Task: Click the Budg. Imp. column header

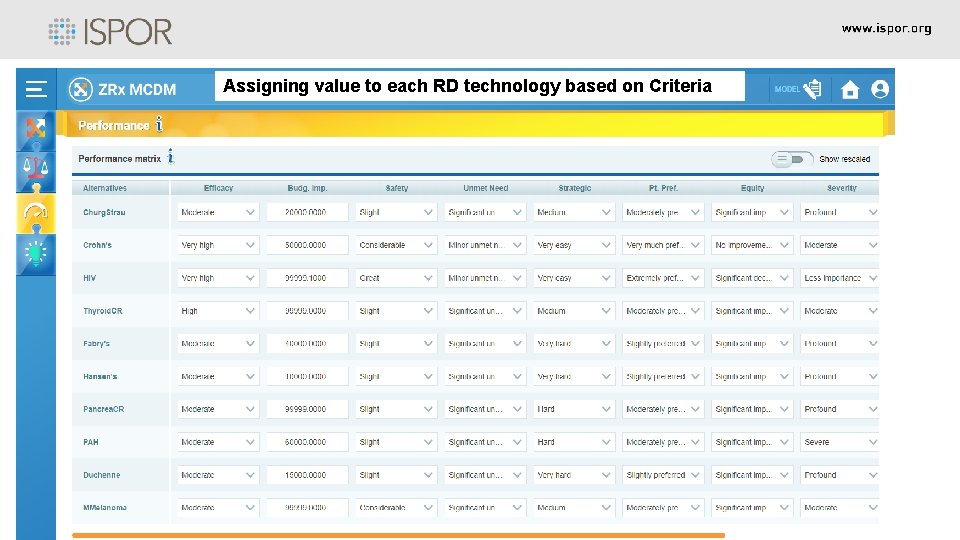Action: pos(307,188)
